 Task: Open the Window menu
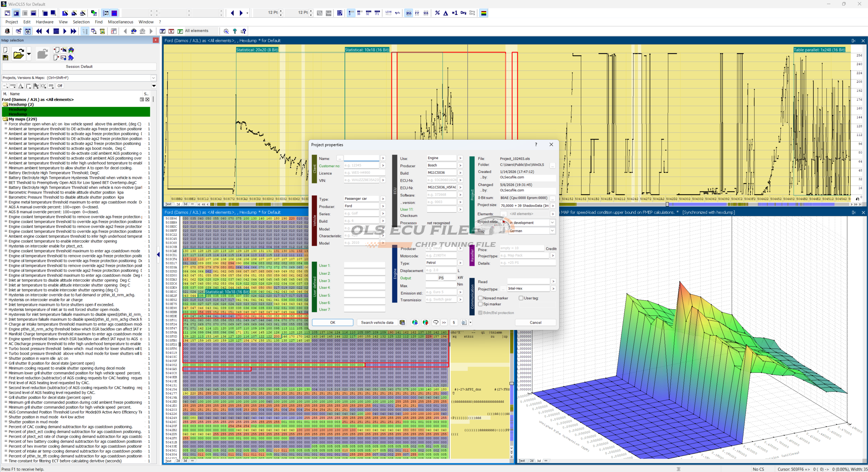[x=146, y=22]
